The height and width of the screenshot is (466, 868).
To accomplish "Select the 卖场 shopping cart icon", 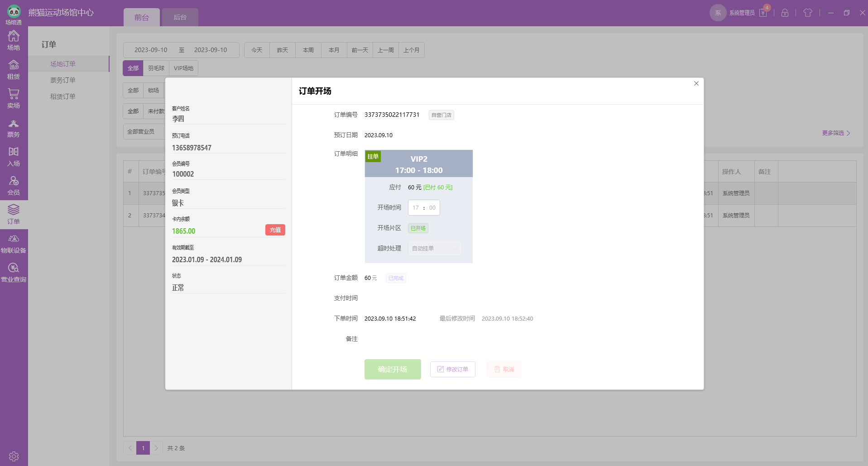I will click(14, 98).
